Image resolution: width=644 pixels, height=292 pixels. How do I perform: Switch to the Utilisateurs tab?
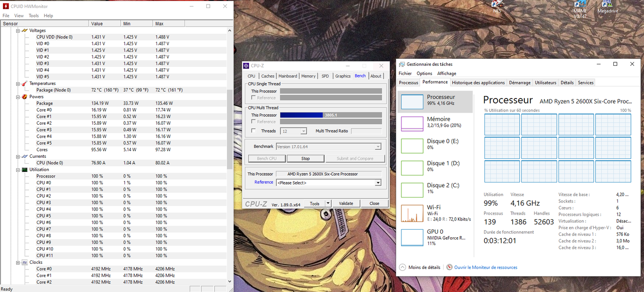click(545, 82)
